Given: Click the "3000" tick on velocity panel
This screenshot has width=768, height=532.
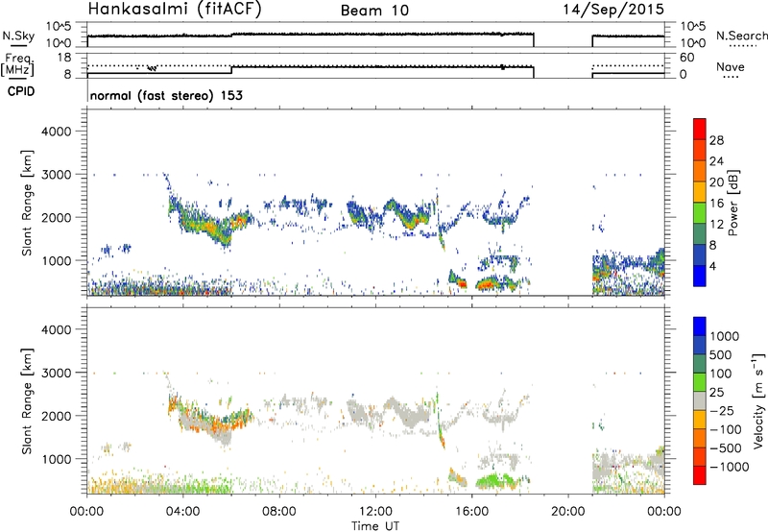Looking at the screenshot, I should [x=56, y=373].
